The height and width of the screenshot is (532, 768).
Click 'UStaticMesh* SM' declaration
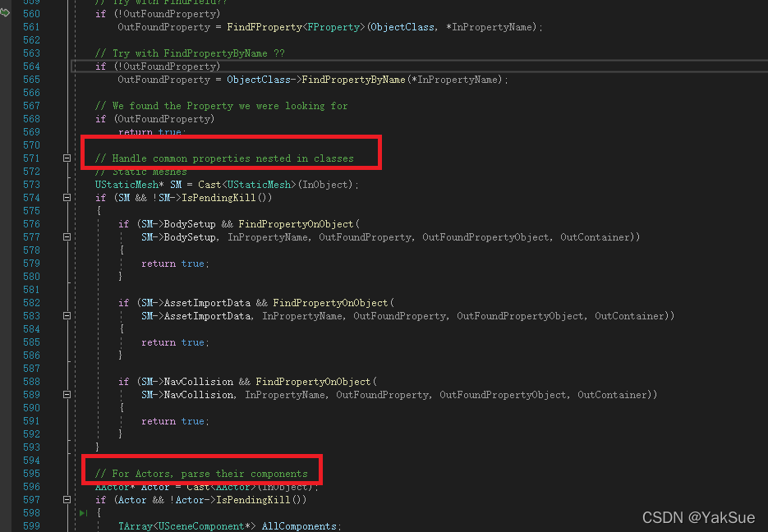tap(138, 185)
